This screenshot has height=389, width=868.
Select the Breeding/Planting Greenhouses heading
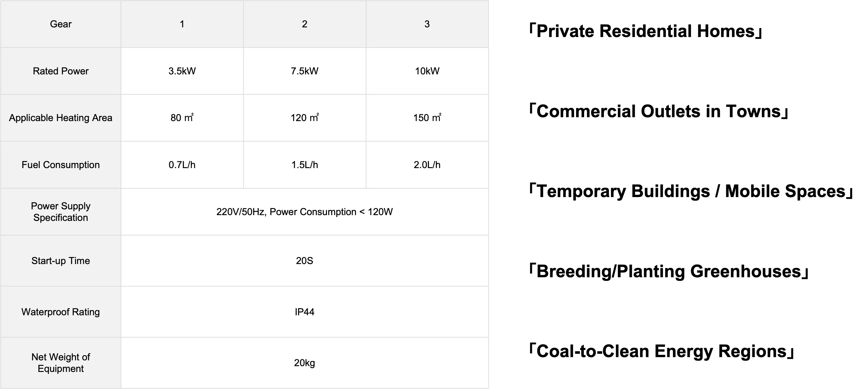(669, 271)
